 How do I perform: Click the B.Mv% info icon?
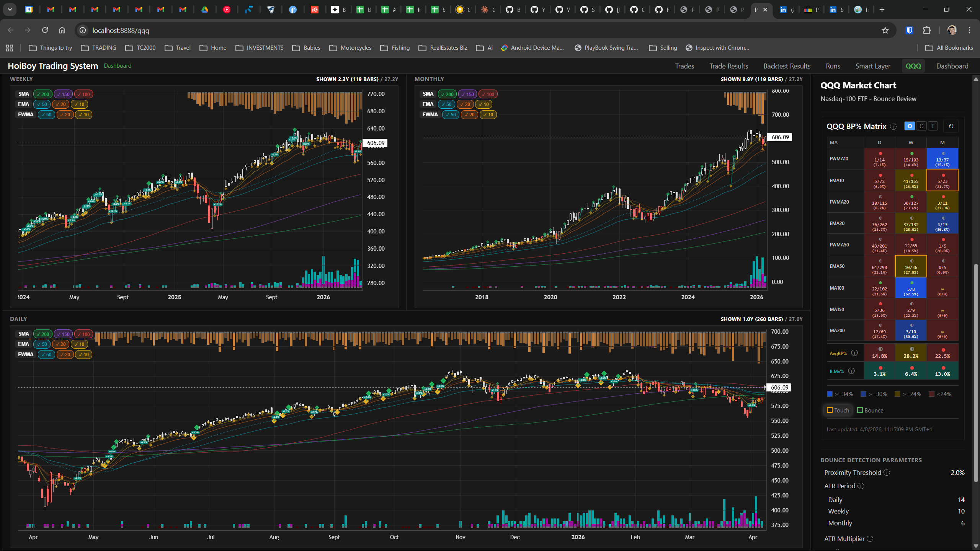pos(851,371)
